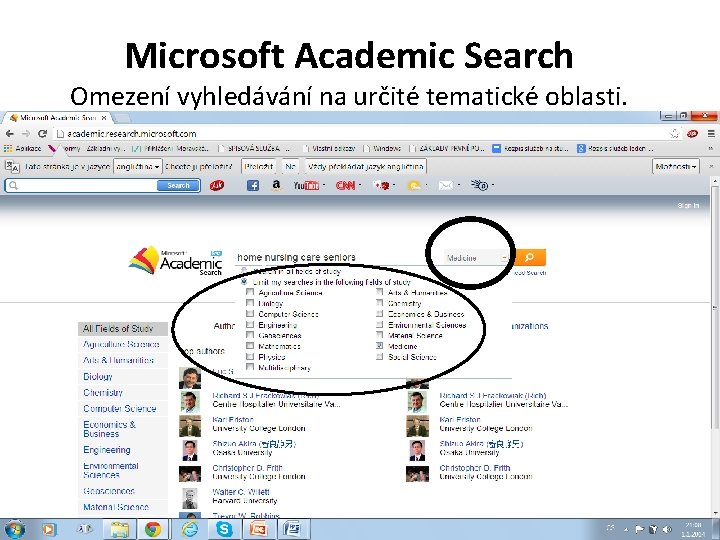Open Arts & Humanities in the sidebar
The height and width of the screenshot is (540, 720).
coord(118,360)
